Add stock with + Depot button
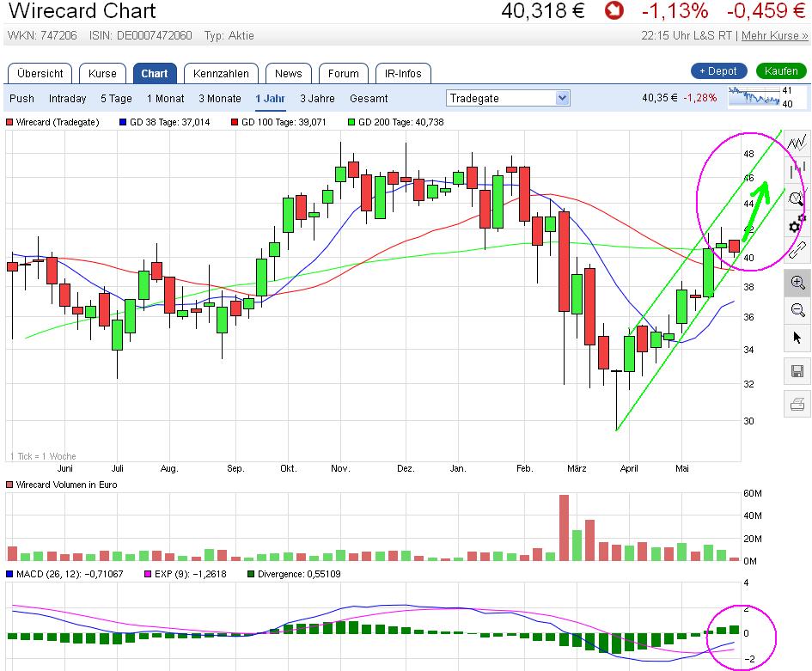812x671 pixels. (x=719, y=71)
